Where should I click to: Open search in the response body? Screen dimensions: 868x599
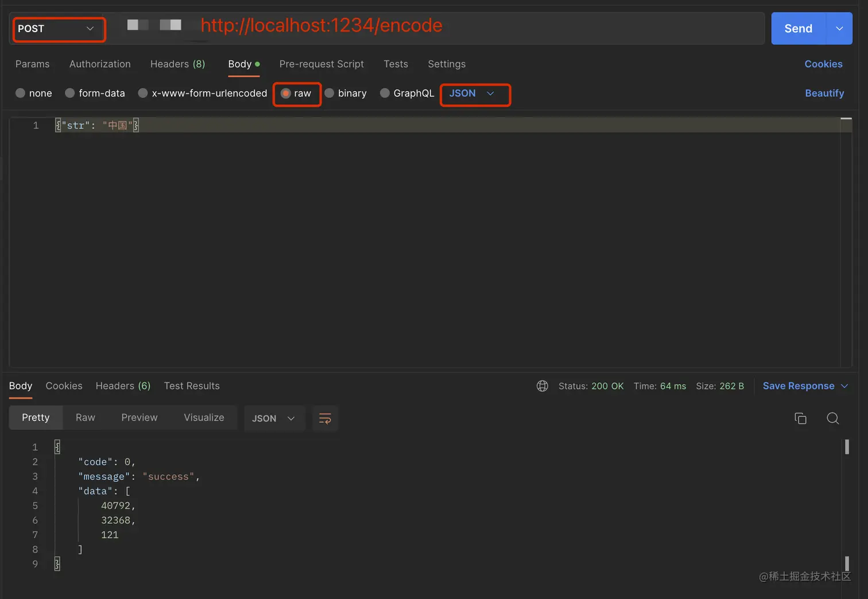[833, 418]
